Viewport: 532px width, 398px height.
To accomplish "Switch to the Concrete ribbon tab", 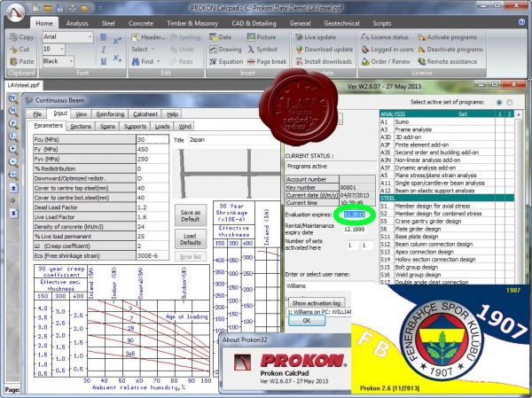I will coord(141,23).
